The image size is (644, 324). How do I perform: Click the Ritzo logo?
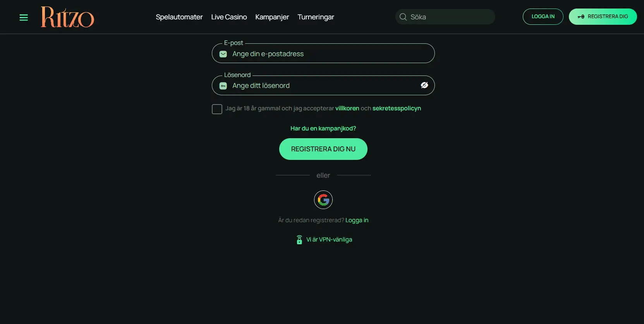click(x=67, y=17)
